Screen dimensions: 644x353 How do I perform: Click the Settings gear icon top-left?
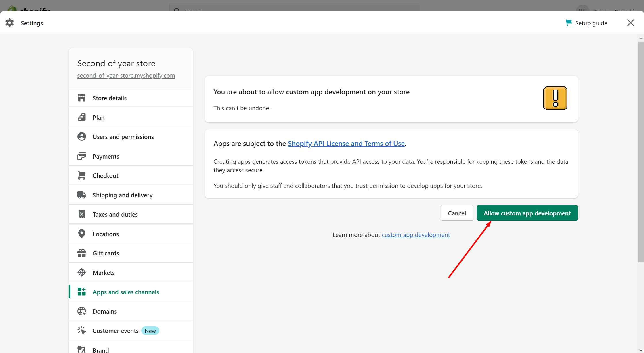(x=9, y=23)
